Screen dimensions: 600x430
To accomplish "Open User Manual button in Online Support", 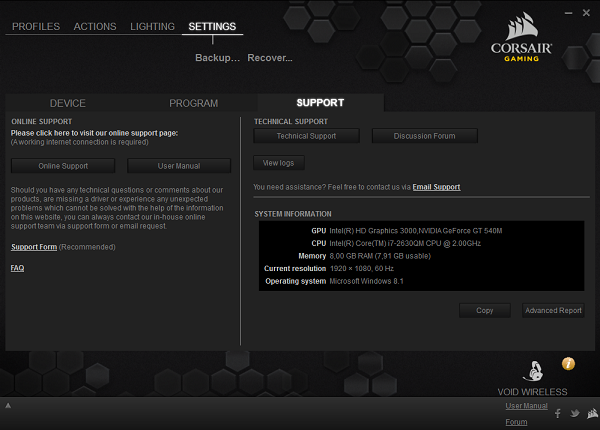I will tap(179, 166).
